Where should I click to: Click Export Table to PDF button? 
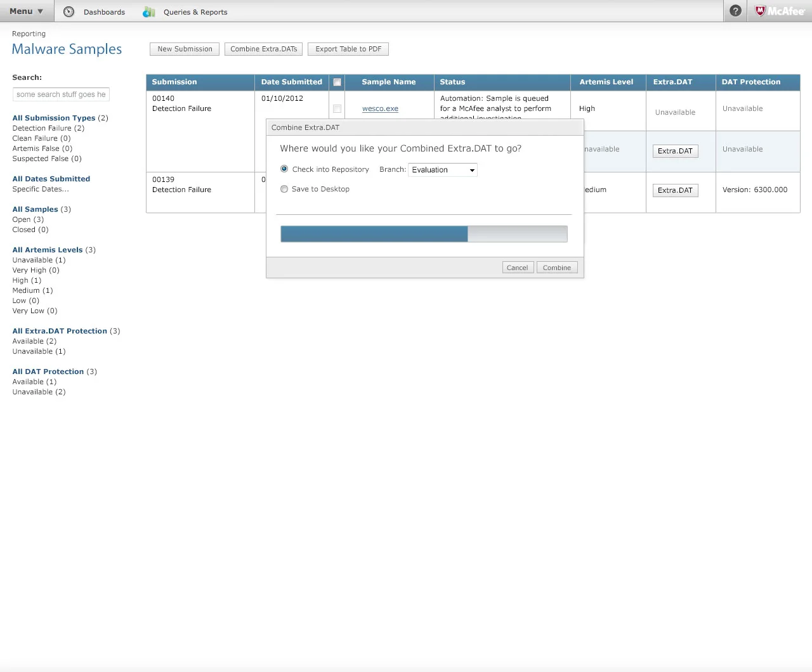click(348, 49)
